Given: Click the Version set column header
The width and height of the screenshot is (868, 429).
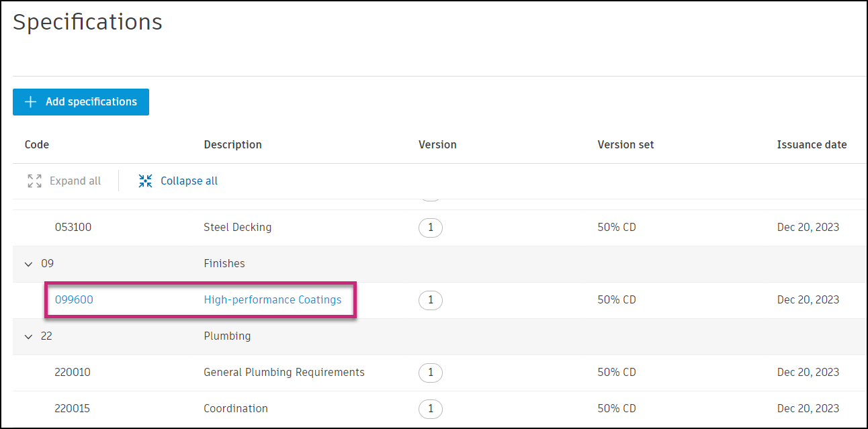Looking at the screenshot, I should pyautogui.click(x=625, y=144).
